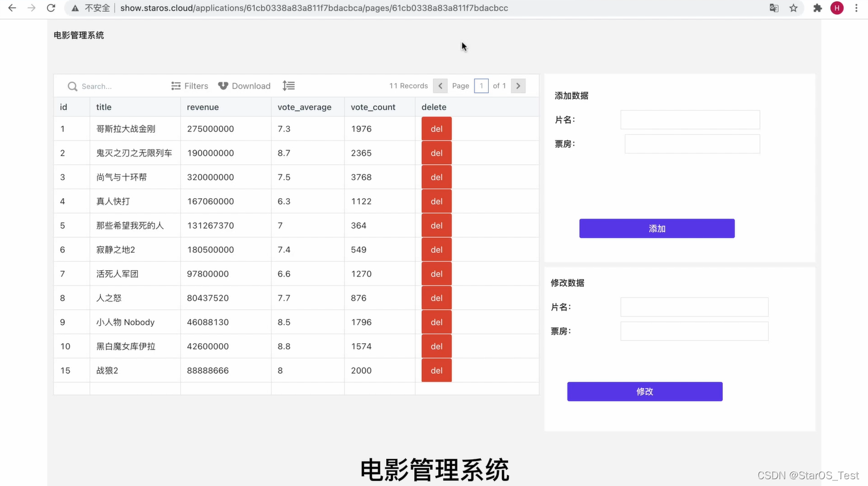
Task: Delete the 寂静之地2 row
Action: click(x=437, y=250)
